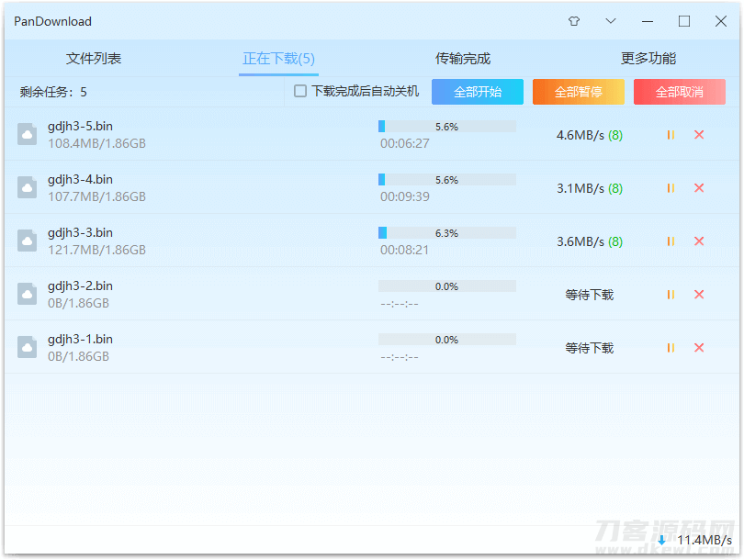This screenshot has width=744, height=560.
Task: Select the gdjh3-5.bin file name
Action: (x=80, y=127)
